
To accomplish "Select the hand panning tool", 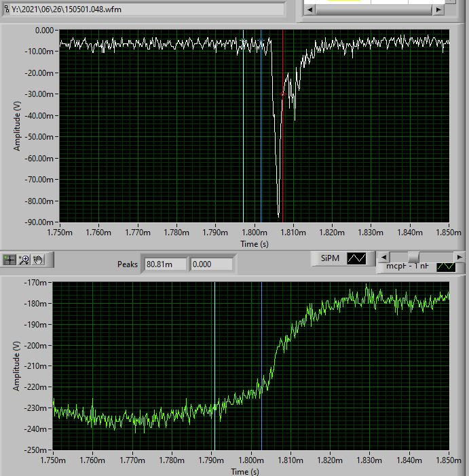I will [38, 259].
